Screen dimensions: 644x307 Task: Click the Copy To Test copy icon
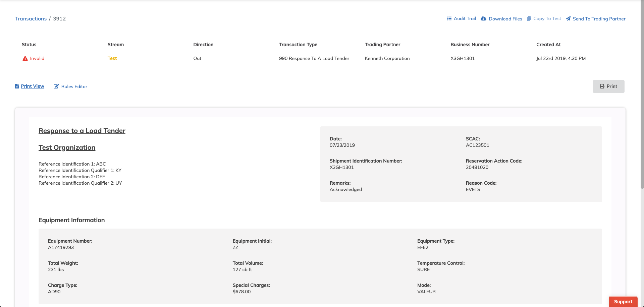point(529,18)
